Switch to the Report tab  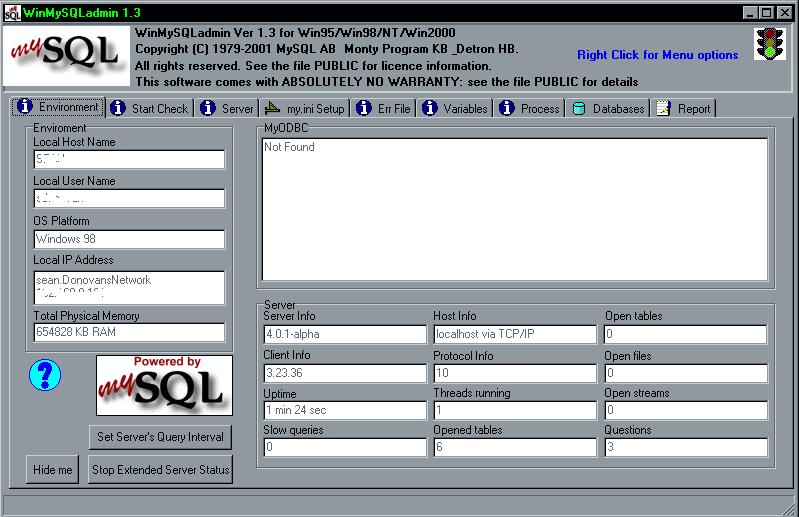pos(684,108)
